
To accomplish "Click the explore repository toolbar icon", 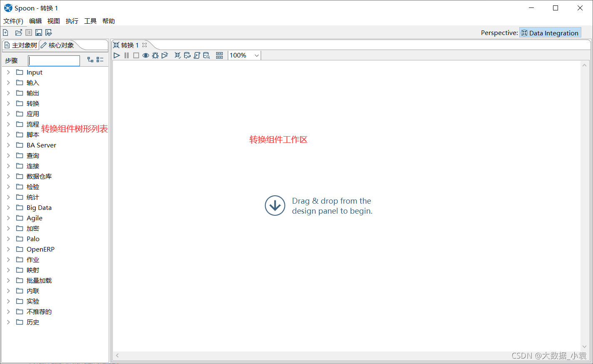I will (x=29, y=32).
